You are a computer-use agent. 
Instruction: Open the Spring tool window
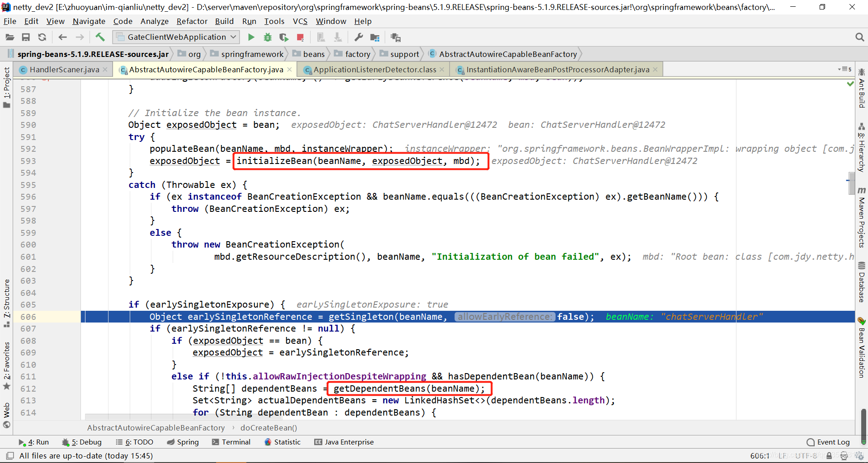[x=183, y=442]
